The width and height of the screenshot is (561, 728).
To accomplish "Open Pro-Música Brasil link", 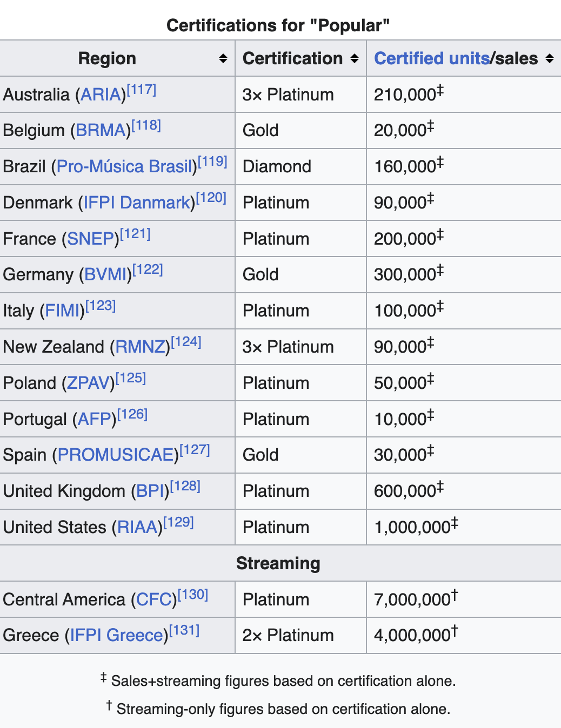I will (x=124, y=167).
